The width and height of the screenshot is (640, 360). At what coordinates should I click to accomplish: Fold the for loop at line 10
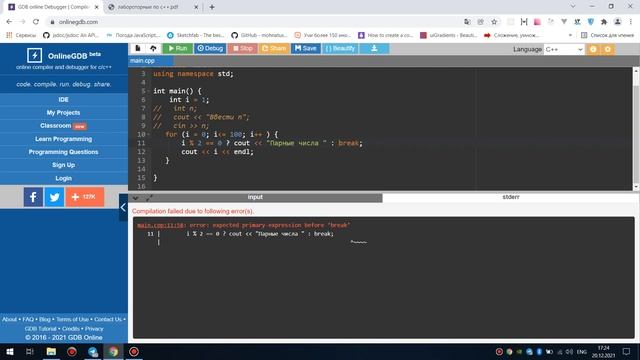[x=148, y=134]
